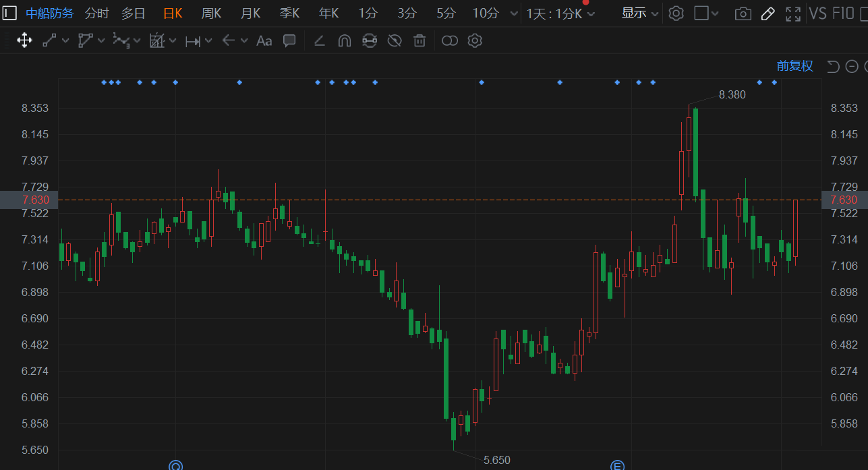Image resolution: width=868 pixels, height=470 pixels.
Task: Expand line tool options arrow
Action: [x=65, y=41]
